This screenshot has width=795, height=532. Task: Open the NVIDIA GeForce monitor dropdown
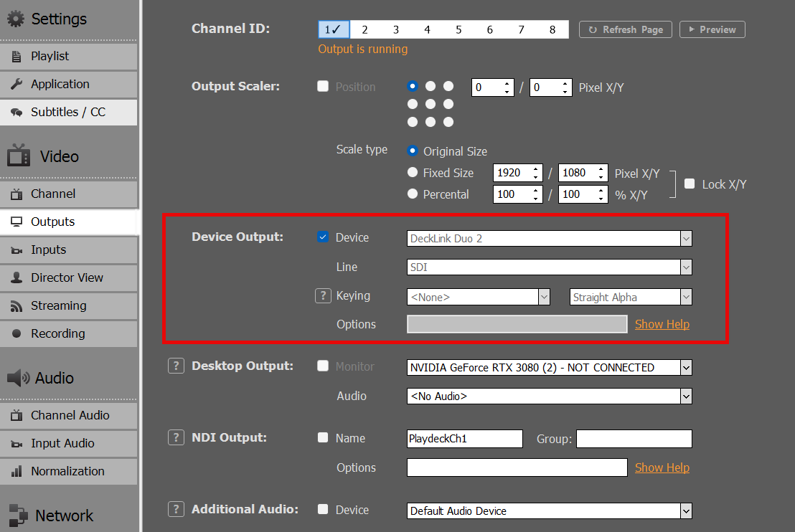pos(549,367)
